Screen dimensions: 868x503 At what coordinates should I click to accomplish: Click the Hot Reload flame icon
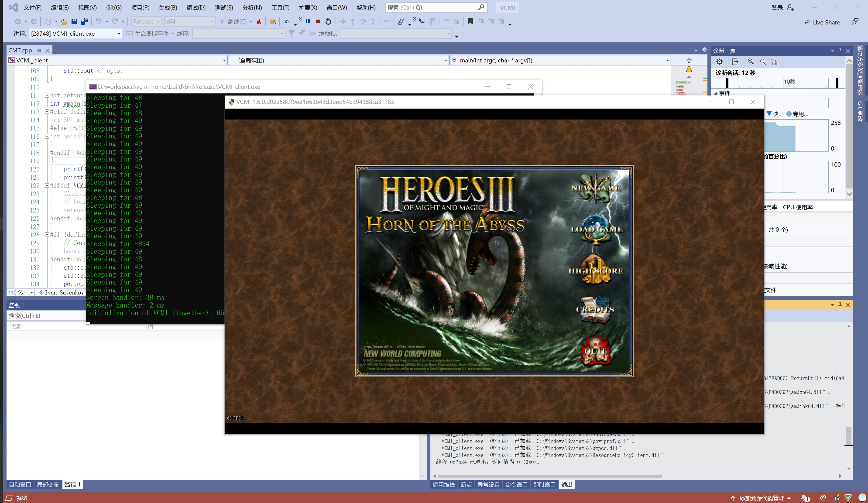[x=259, y=22]
